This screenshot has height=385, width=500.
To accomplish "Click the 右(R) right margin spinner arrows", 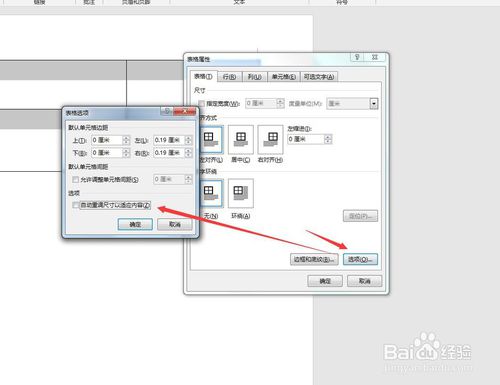I will (188, 153).
